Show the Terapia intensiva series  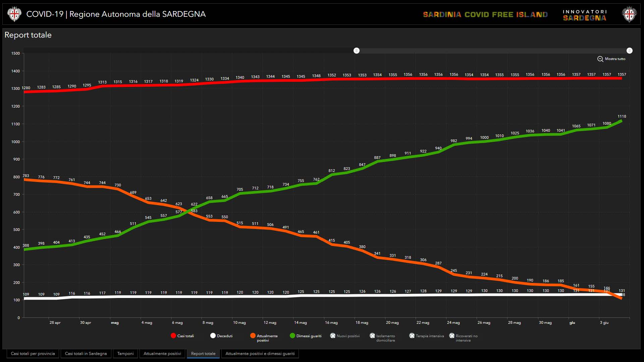click(412, 336)
